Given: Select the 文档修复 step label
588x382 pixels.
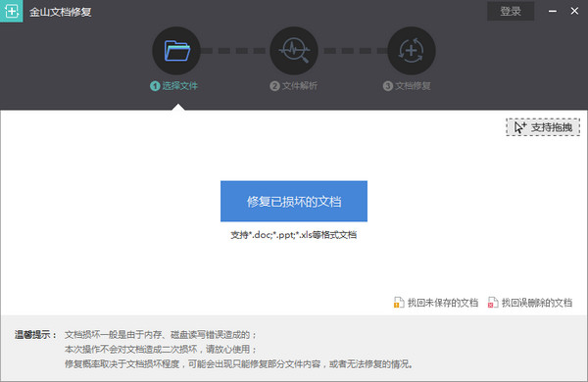Looking at the screenshot, I should coord(413,86).
